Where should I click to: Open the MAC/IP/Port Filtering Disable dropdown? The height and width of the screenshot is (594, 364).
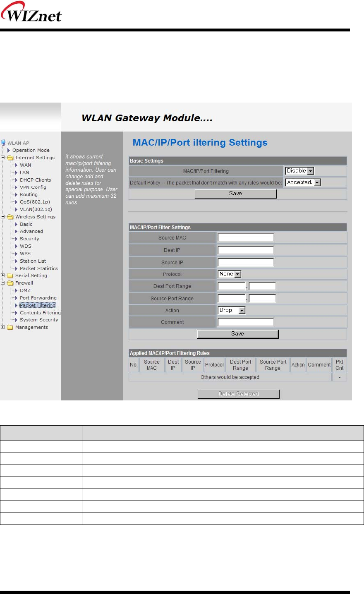click(300, 171)
